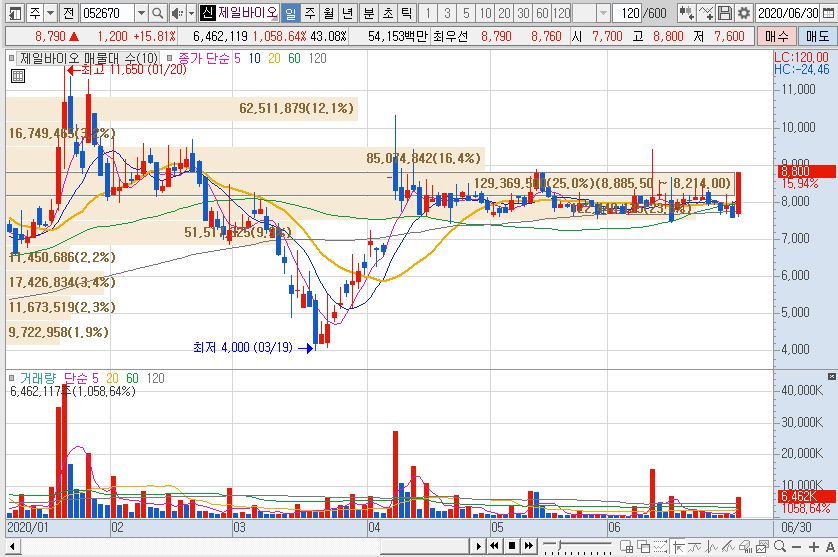Screen dimensions: 838x557
Task: Click the date field 2020/06/30
Action: click(x=788, y=13)
